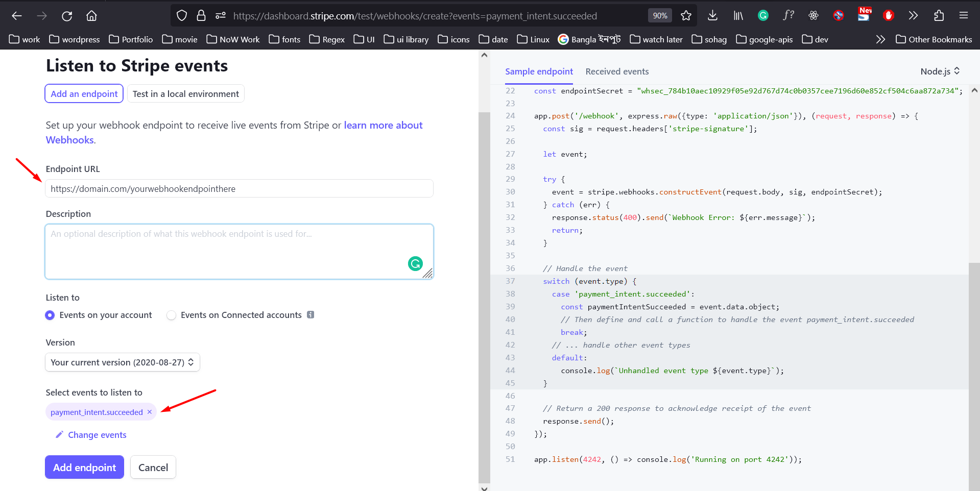Viewport: 980px width, 491px height.
Task: Change the Node.js language selector
Action: click(x=940, y=71)
